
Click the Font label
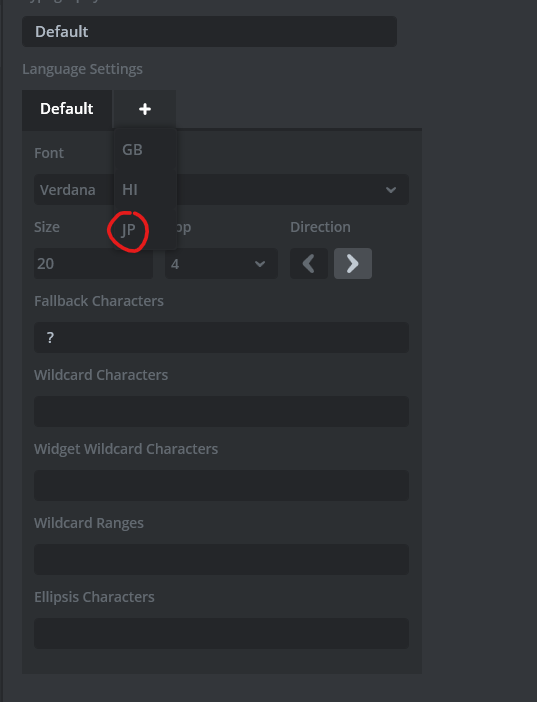pos(49,153)
